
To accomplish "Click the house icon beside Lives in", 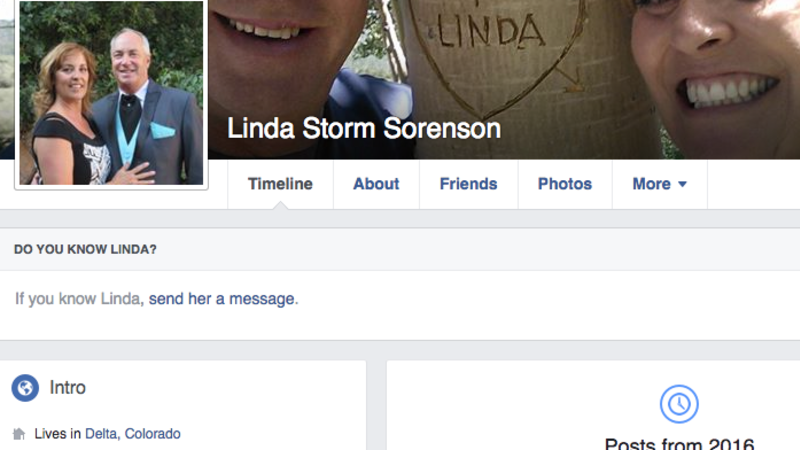I will click(19, 434).
